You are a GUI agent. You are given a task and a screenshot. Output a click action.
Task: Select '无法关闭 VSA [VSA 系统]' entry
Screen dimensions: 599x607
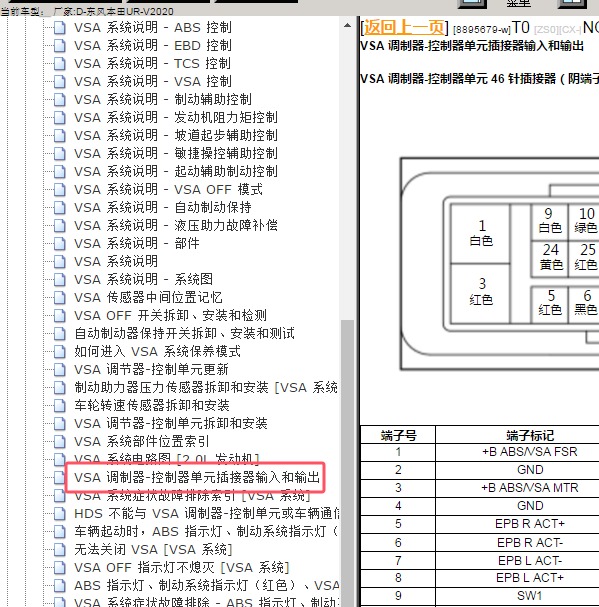coord(153,550)
